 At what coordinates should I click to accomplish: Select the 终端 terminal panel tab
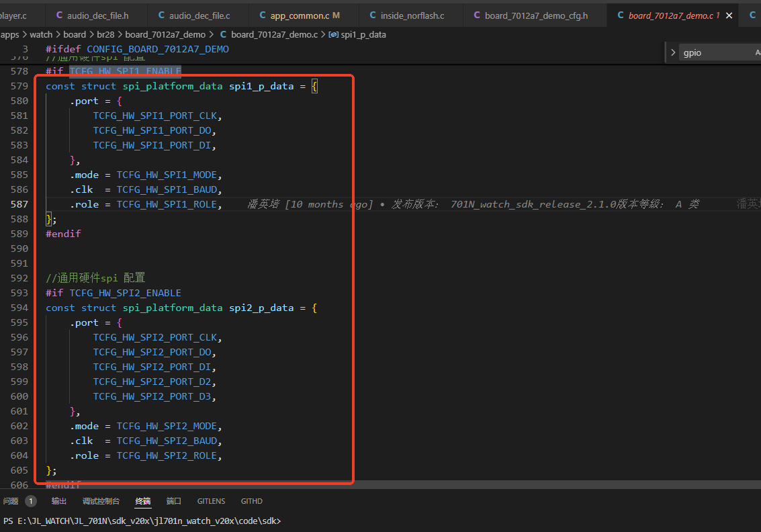(142, 501)
